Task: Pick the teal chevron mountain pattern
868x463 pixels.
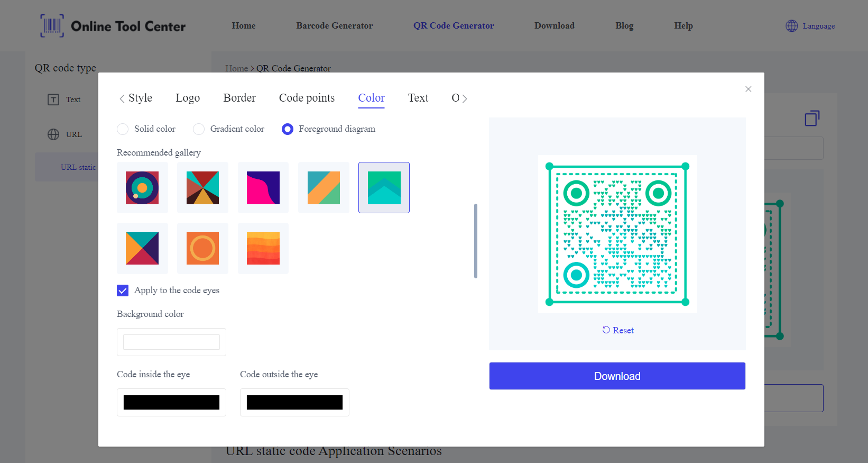Action: (x=384, y=188)
